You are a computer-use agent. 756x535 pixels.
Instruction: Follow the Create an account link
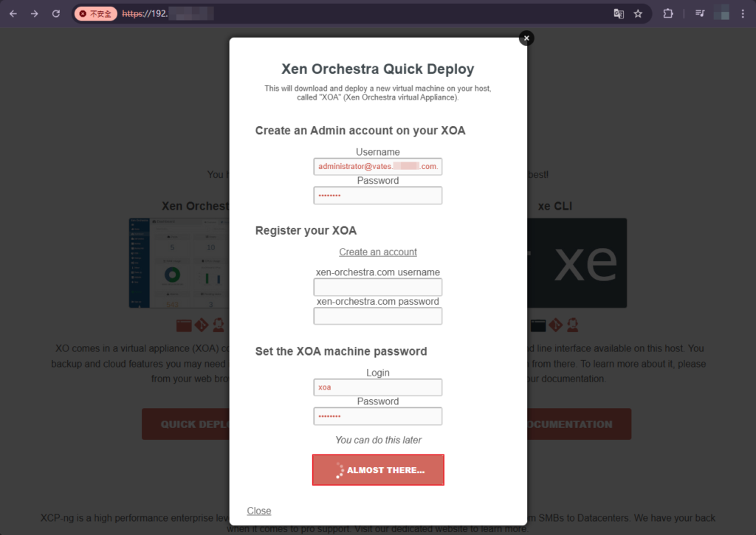pyautogui.click(x=377, y=252)
